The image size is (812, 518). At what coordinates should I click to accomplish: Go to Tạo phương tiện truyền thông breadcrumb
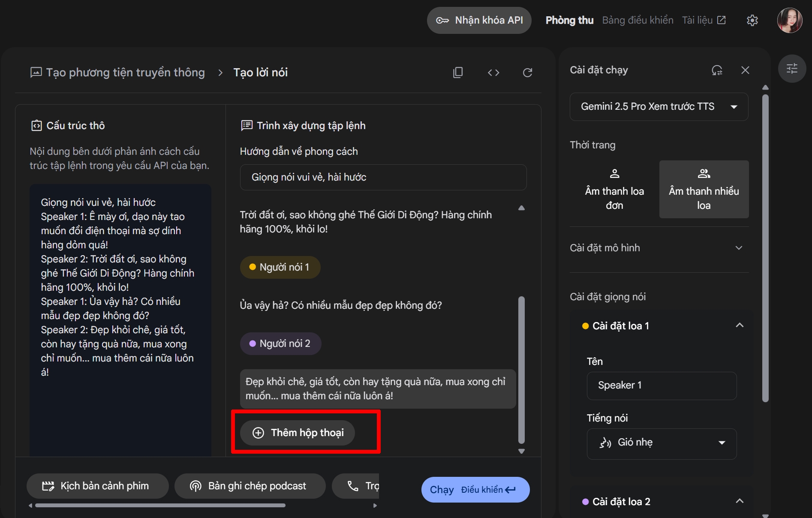tap(117, 72)
